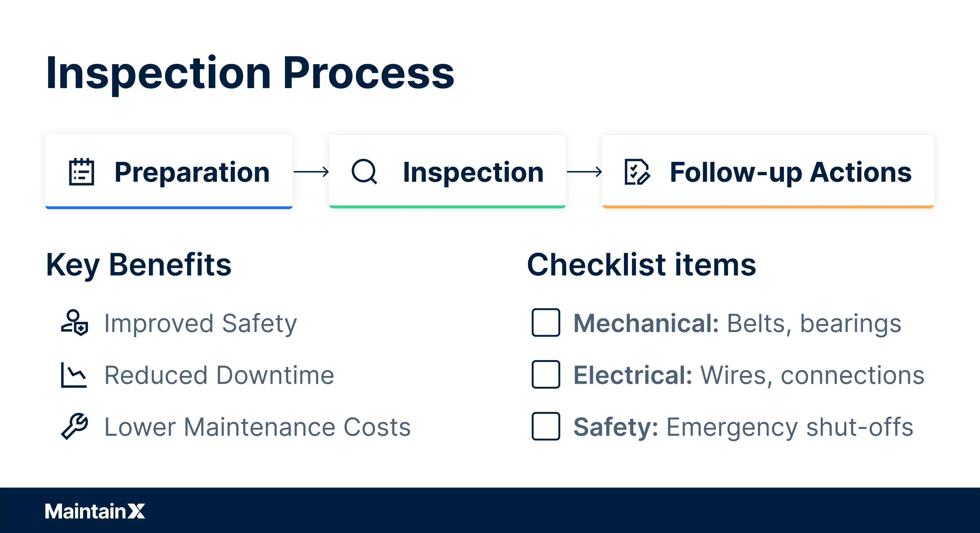
Task: Check the Mechanical belts bearings checkbox
Action: (x=546, y=322)
